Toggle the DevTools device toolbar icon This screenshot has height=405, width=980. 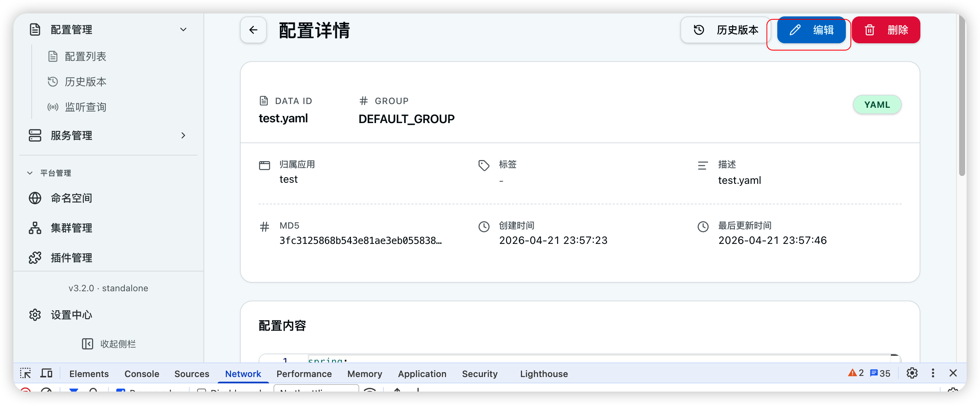(x=47, y=373)
